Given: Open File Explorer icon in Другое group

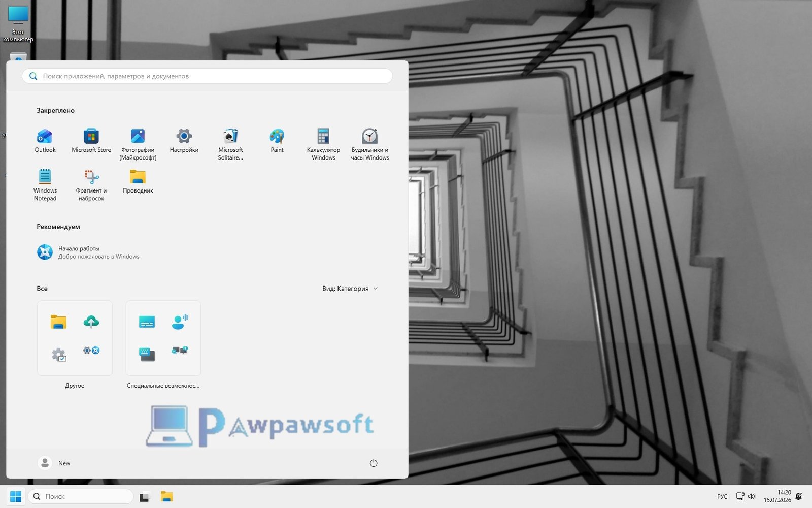Looking at the screenshot, I should click(x=58, y=322).
